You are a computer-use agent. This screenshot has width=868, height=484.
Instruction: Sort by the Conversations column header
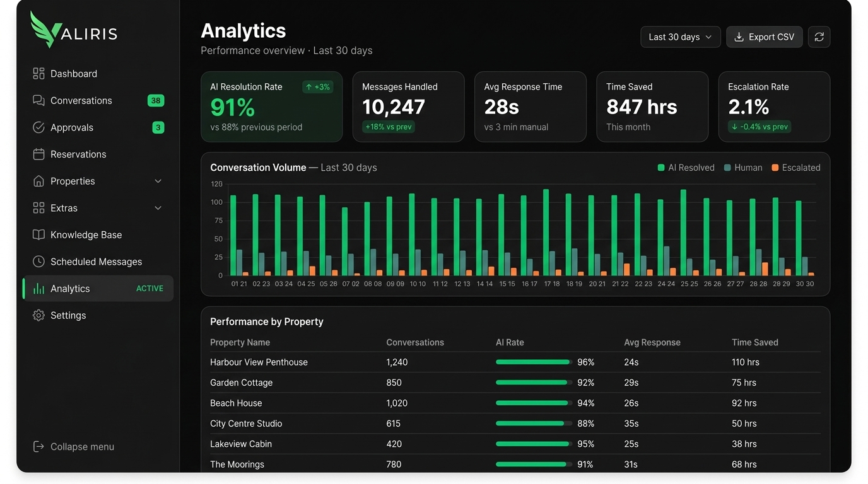(x=415, y=343)
